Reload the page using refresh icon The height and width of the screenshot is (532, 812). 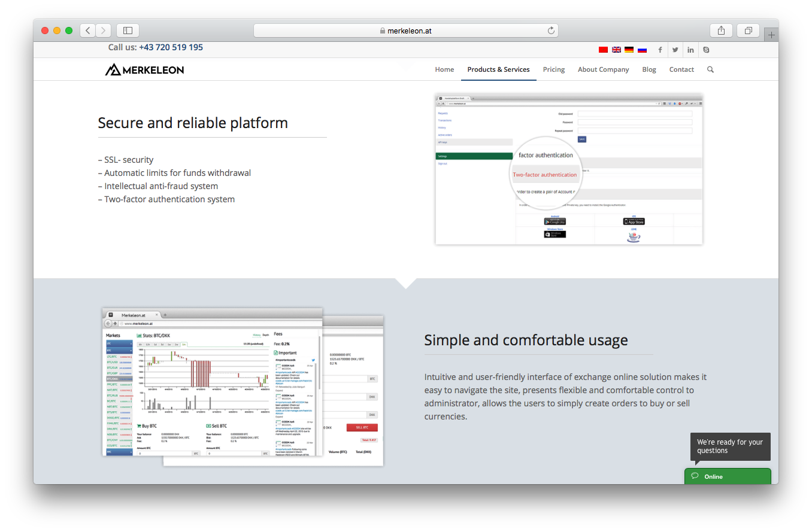coord(551,31)
